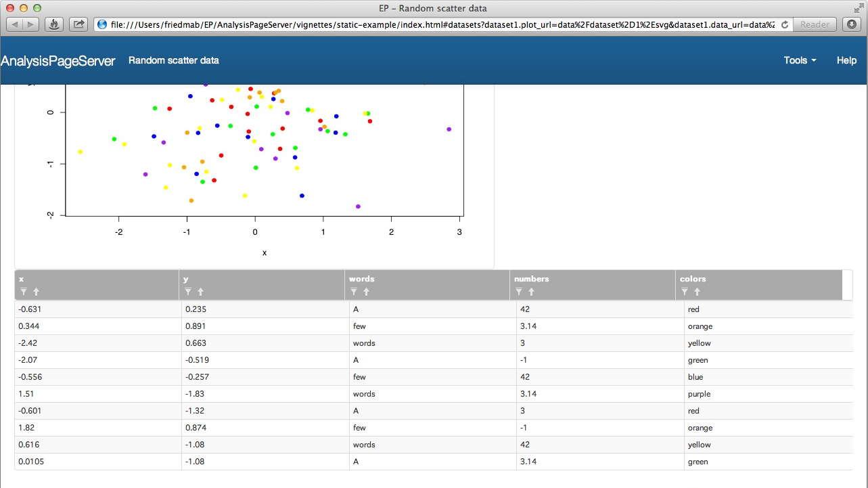Image resolution: width=868 pixels, height=488 pixels.
Task: Sort the y column using arrow icon
Action: (201, 292)
